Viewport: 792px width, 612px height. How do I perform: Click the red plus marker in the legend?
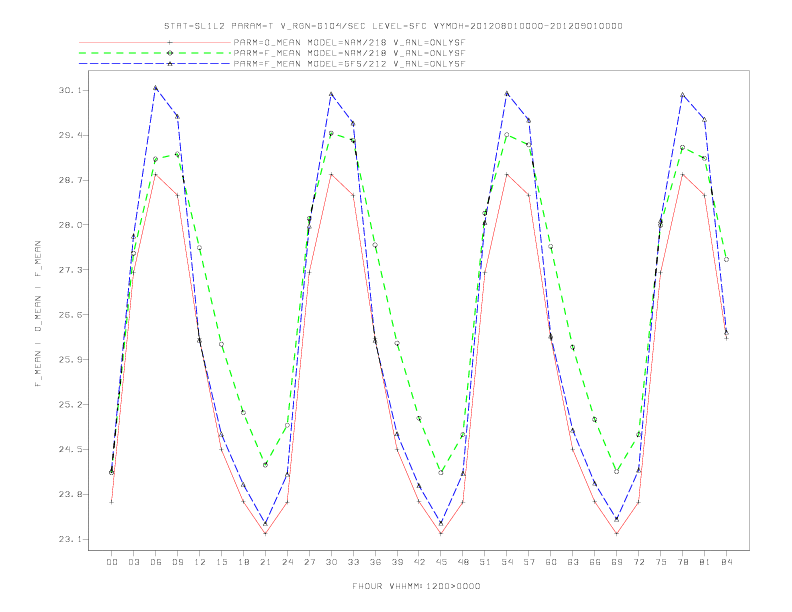click(170, 42)
